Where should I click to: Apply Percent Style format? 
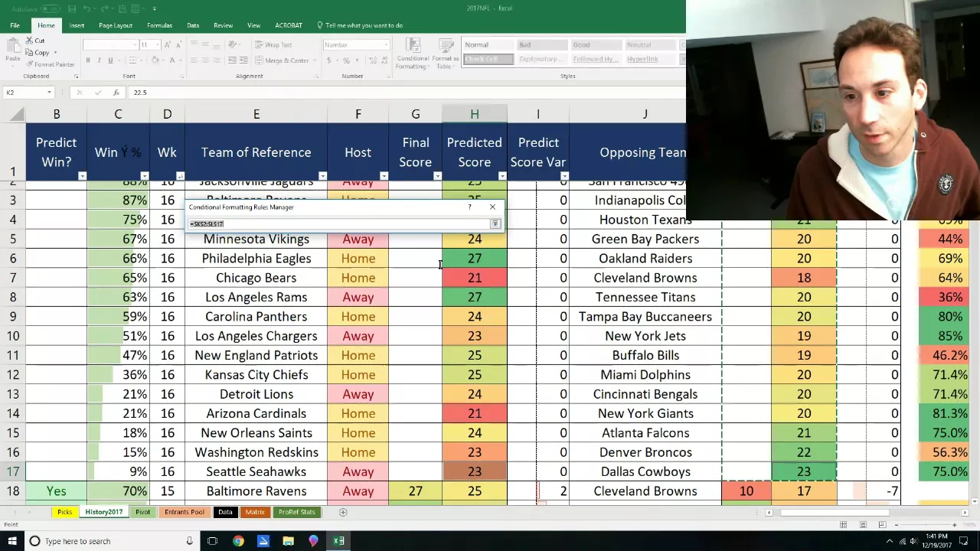click(346, 60)
